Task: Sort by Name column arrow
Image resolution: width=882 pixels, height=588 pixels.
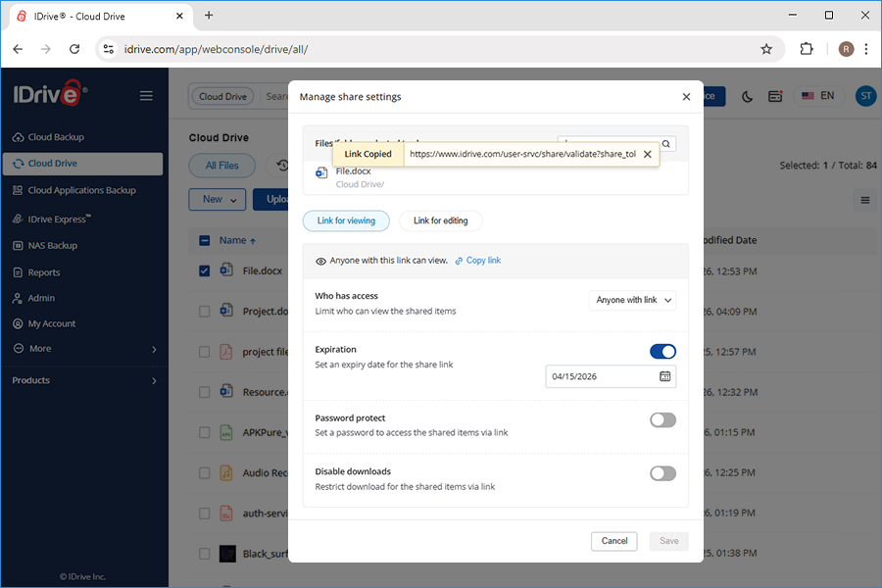Action: click(x=253, y=241)
